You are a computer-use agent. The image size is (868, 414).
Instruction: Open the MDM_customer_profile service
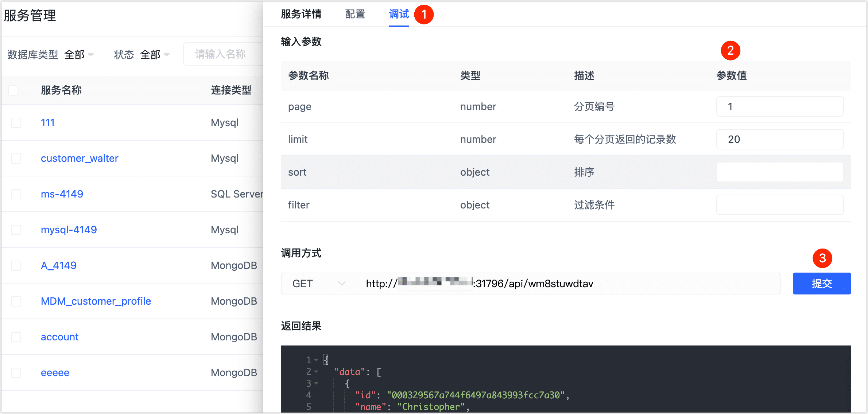96,301
